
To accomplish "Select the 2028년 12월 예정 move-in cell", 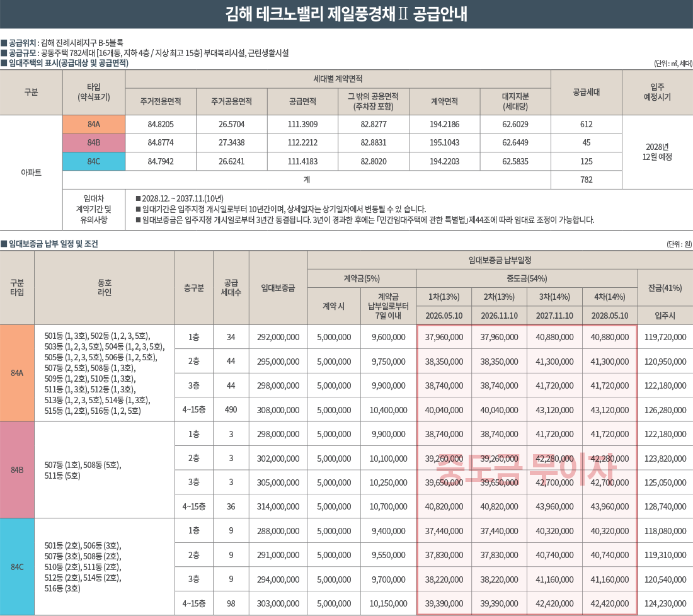I will point(657,152).
